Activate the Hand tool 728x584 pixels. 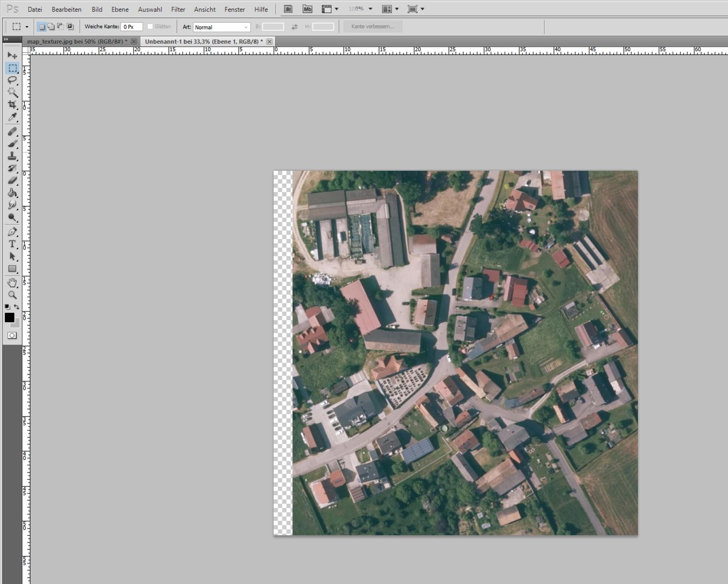point(12,283)
